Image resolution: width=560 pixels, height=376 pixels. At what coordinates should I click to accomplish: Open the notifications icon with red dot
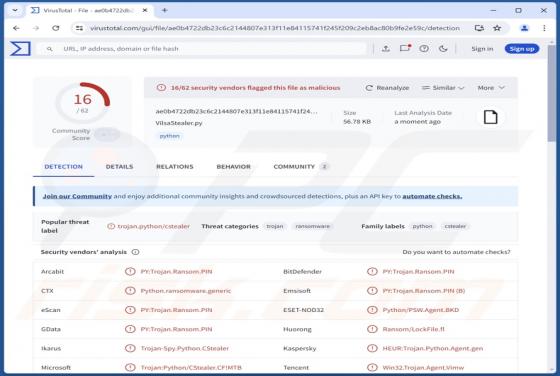[x=405, y=48]
